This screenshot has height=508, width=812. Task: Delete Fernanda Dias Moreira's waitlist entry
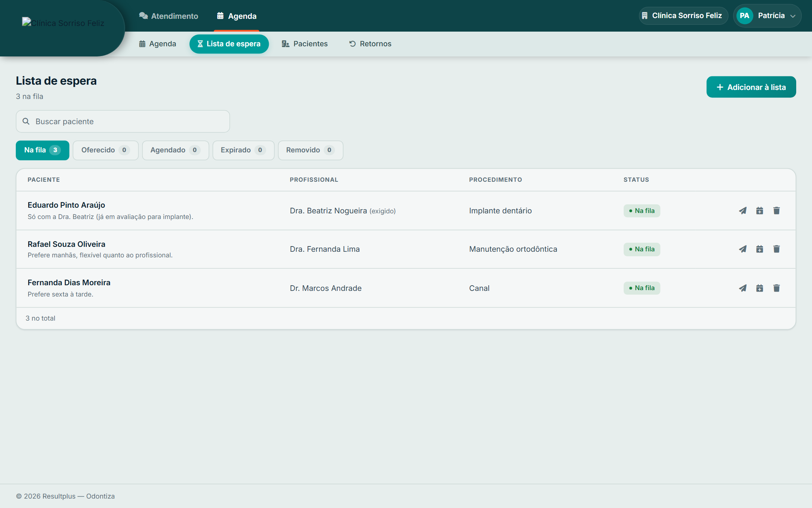point(777,288)
